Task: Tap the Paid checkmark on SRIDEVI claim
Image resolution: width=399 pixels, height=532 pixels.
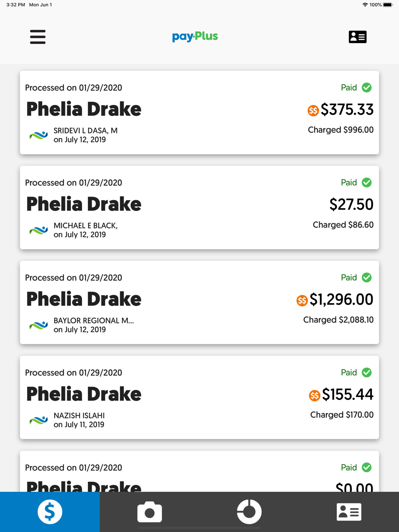Action: click(x=367, y=87)
